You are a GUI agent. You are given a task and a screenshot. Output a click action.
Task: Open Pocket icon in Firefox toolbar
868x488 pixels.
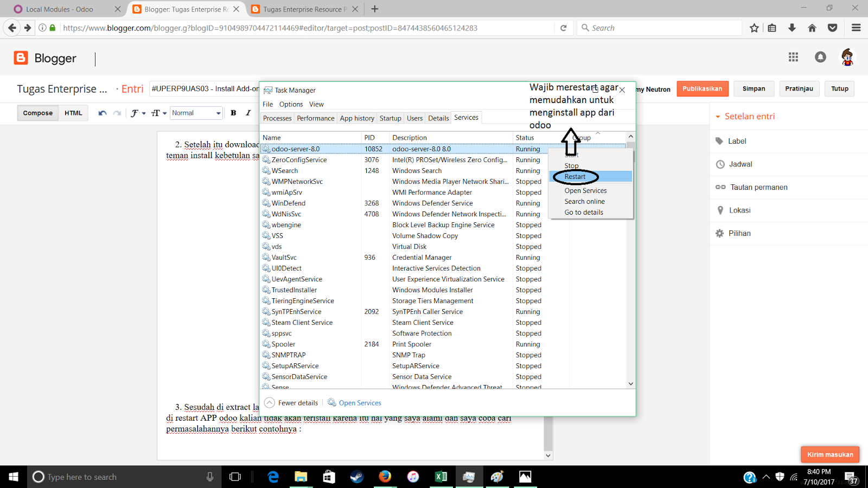(x=832, y=28)
